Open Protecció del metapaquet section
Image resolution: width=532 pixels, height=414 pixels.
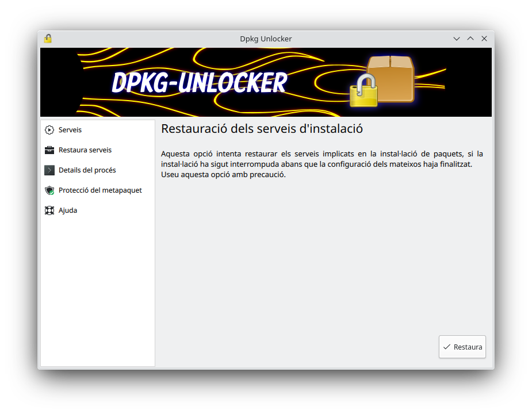(100, 190)
